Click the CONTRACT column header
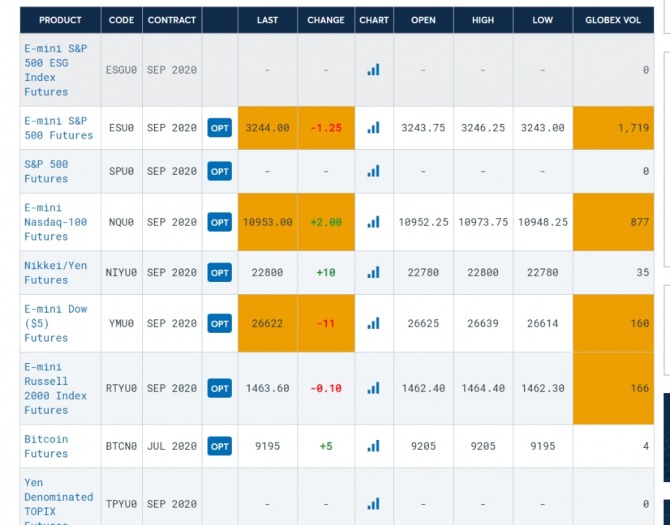Viewport: 670px width, 525px height. (172, 20)
